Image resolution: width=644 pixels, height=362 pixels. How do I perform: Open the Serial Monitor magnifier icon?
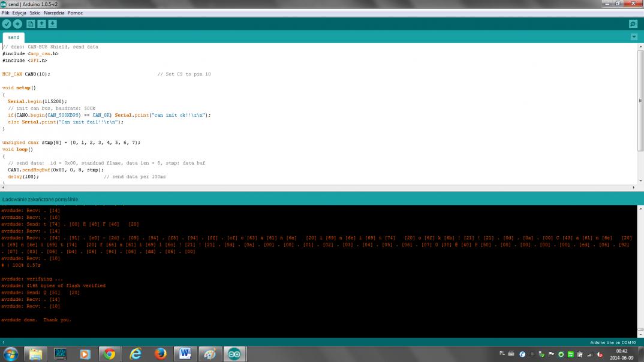(633, 24)
